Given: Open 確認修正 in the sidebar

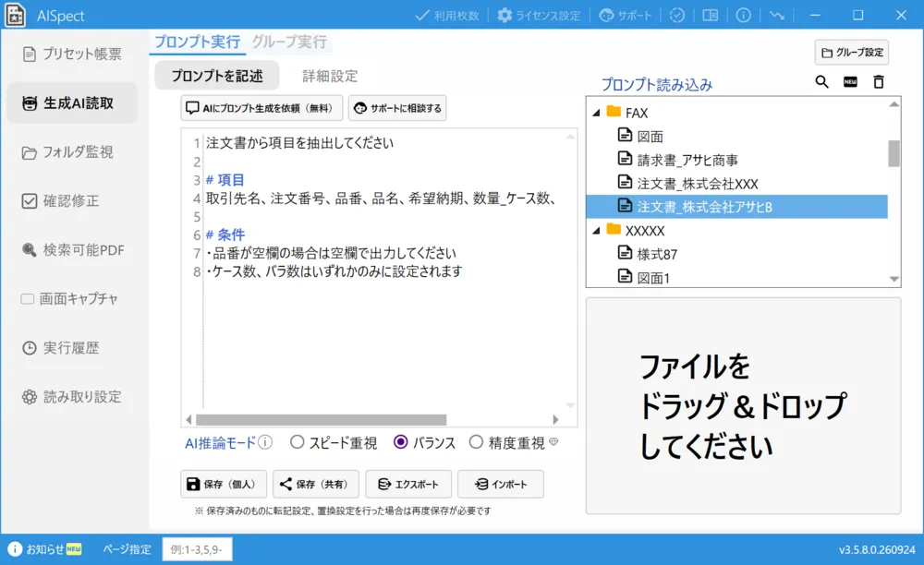Looking at the screenshot, I should (72, 201).
